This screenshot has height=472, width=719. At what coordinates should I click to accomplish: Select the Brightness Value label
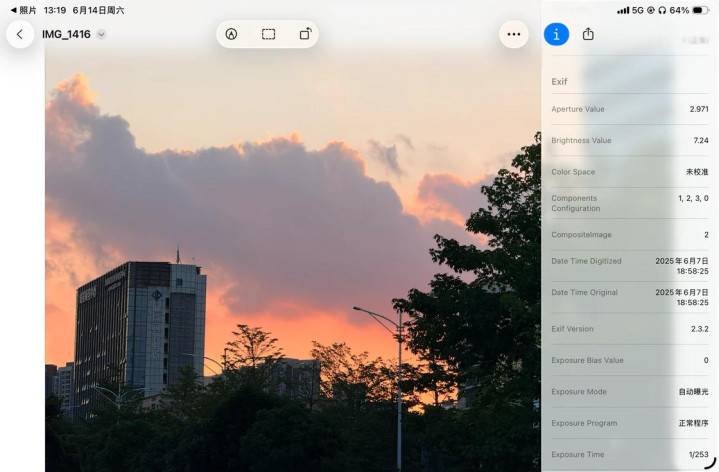point(581,140)
